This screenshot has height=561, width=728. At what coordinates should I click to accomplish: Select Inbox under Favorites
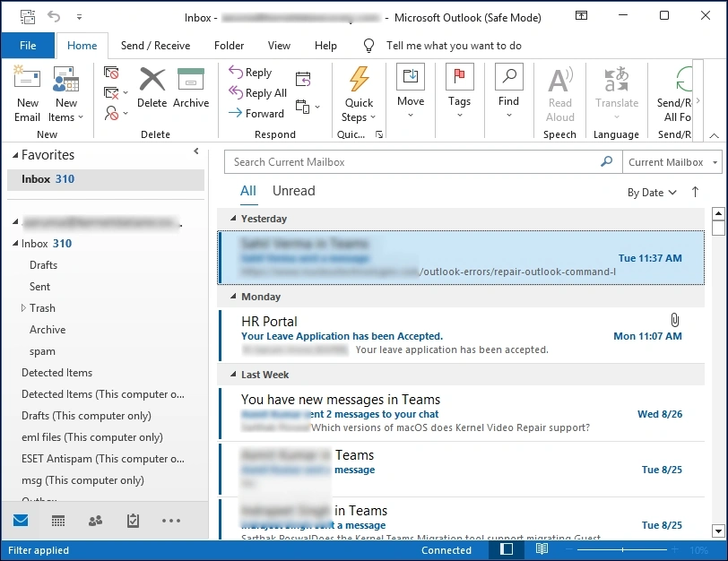pyautogui.click(x=106, y=179)
